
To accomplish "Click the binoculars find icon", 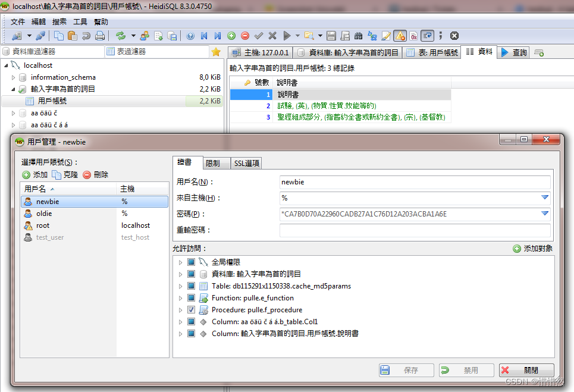I will tap(359, 36).
